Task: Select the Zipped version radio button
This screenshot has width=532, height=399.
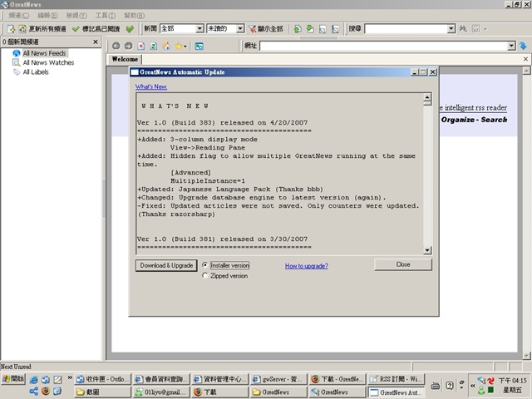Action: (205, 275)
